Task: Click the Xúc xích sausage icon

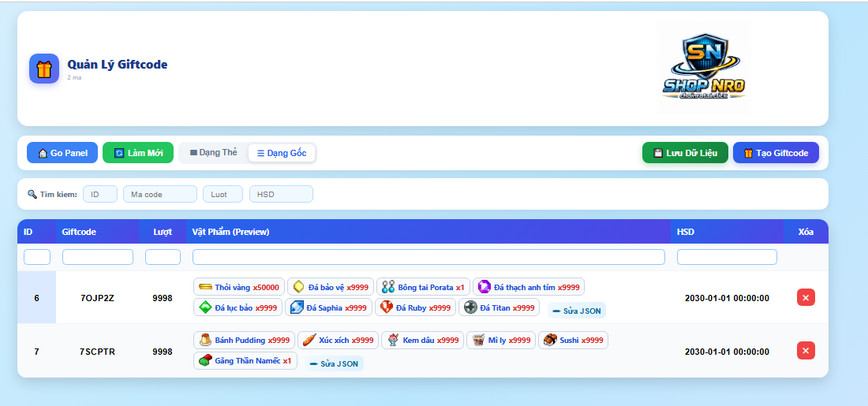Action: click(x=309, y=341)
